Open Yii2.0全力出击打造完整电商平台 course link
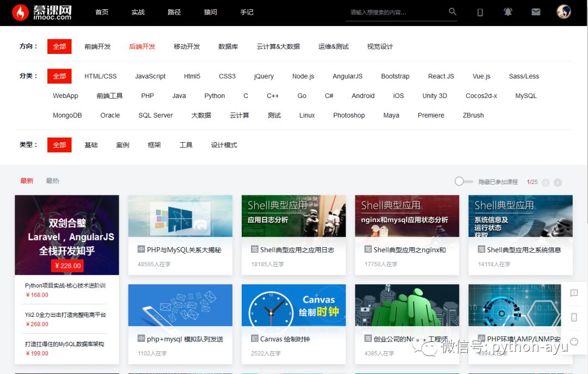Image resolution: width=588 pixels, height=374 pixels. pyautogui.click(x=65, y=315)
